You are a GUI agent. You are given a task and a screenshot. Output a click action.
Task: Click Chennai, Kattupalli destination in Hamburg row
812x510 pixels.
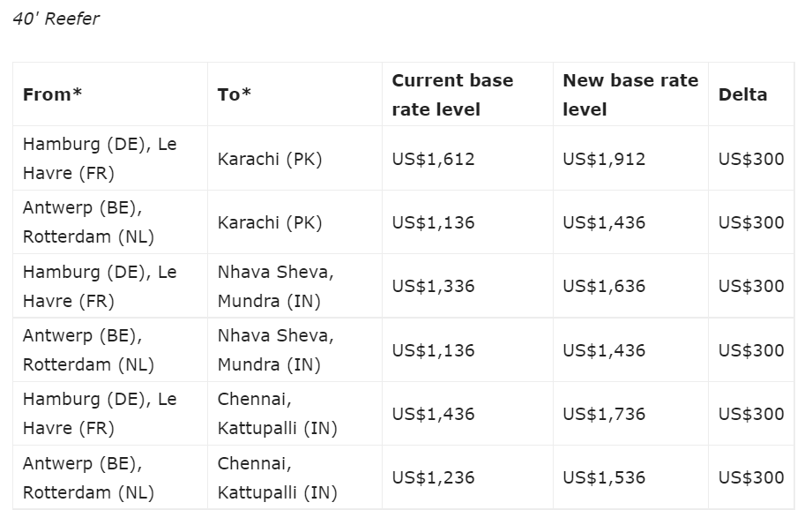click(x=278, y=414)
